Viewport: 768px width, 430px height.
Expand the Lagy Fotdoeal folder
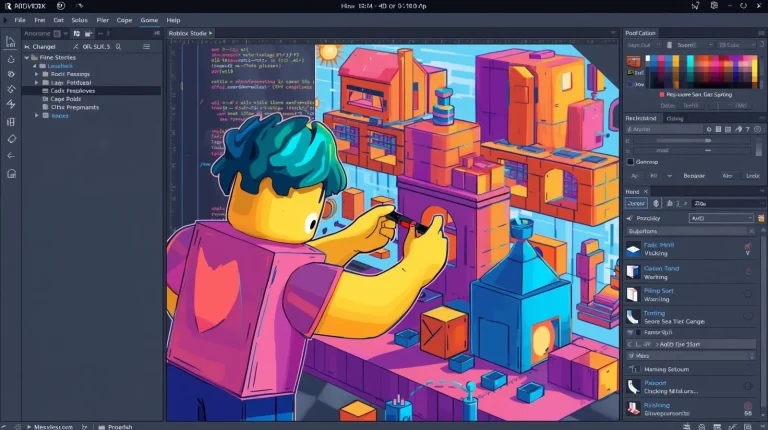coord(36,82)
